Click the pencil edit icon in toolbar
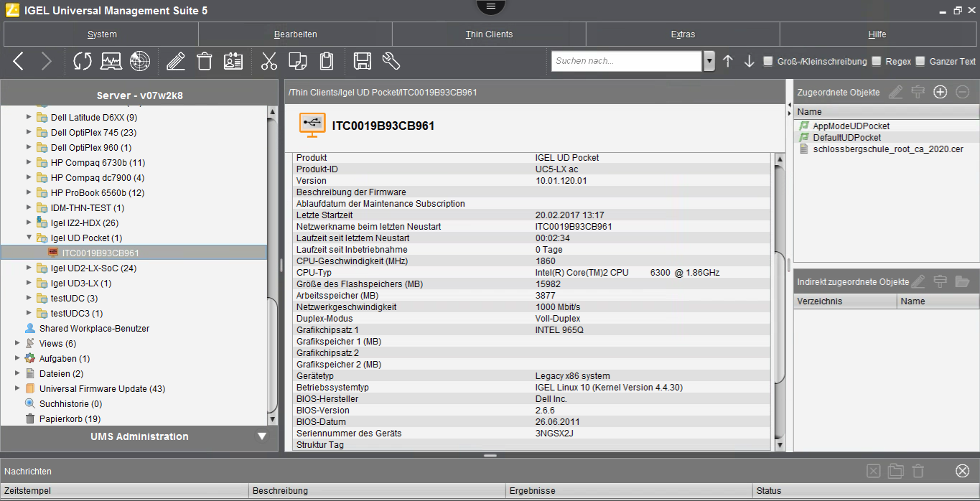Screen dimensions: 980x501 click(175, 61)
